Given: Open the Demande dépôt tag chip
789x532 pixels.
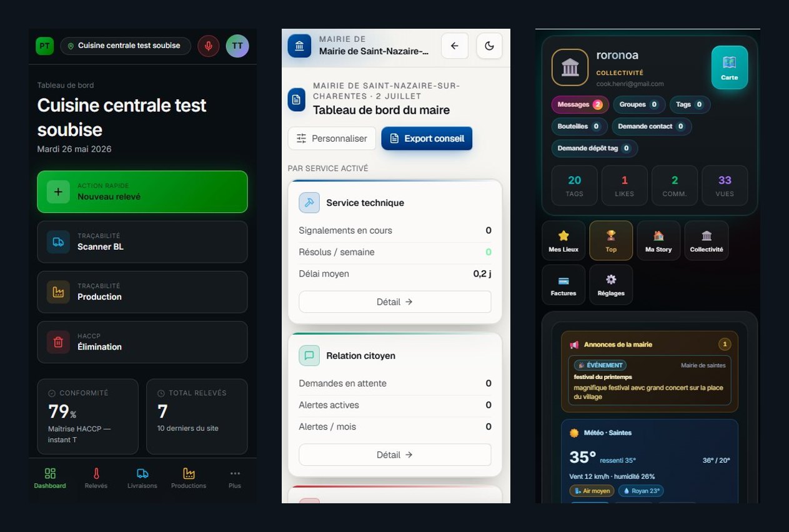Looking at the screenshot, I should click(x=595, y=149).
